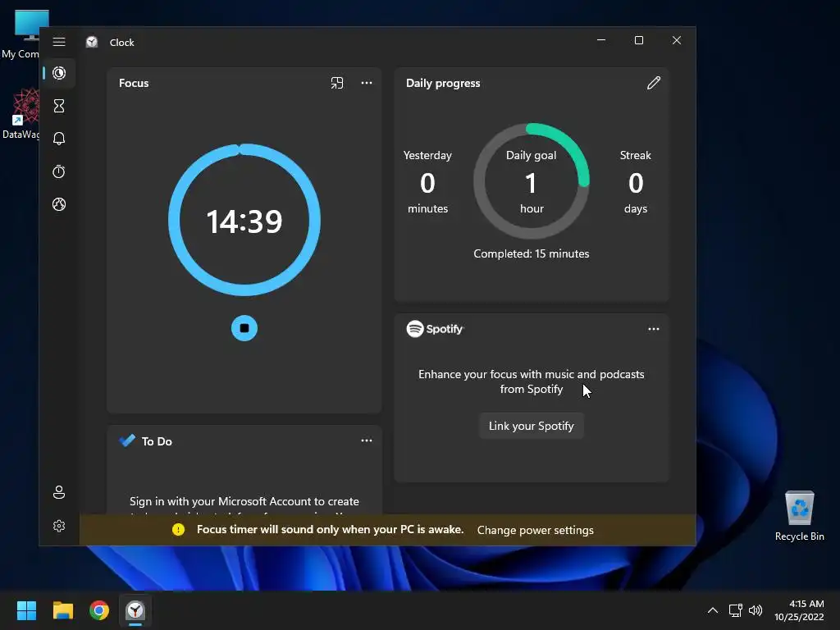Click the Microsoft Account sign-in text
Viewport: 840px width, 630px height.
tap(244, 501)
